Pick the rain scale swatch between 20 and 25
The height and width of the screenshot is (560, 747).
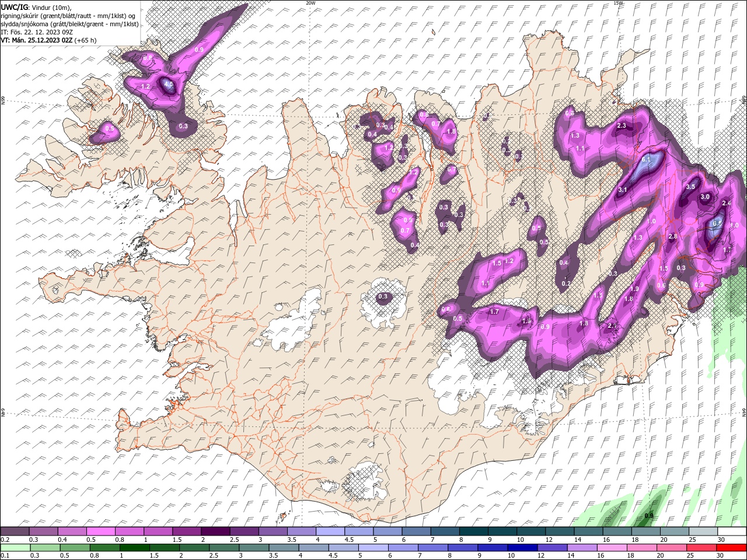tap(671, 548)
